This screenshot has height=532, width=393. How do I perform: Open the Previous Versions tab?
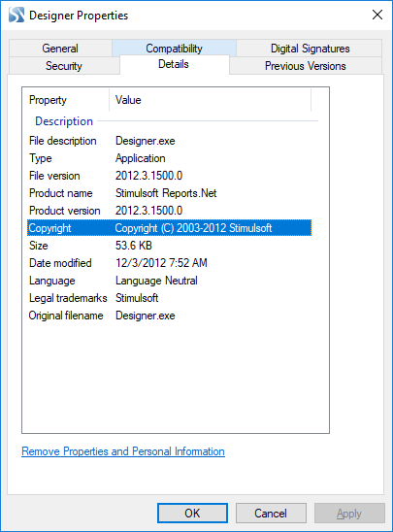click(305, 65)
